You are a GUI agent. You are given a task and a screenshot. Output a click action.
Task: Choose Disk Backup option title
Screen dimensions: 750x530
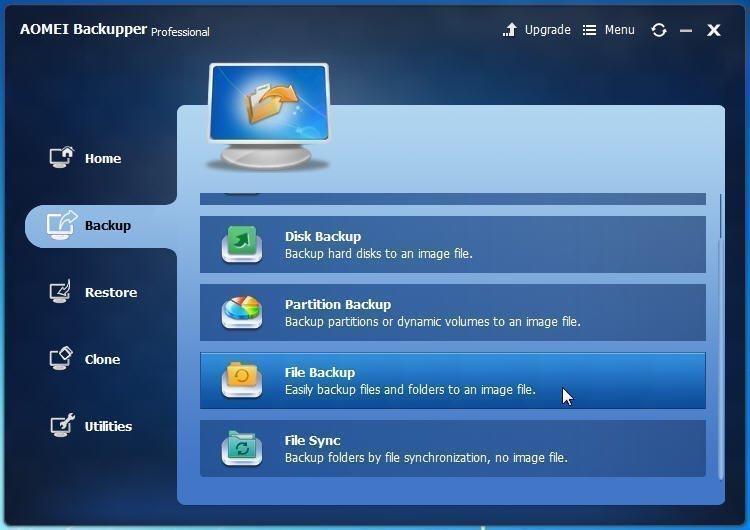pyautogui.click(x=323, y=236)
